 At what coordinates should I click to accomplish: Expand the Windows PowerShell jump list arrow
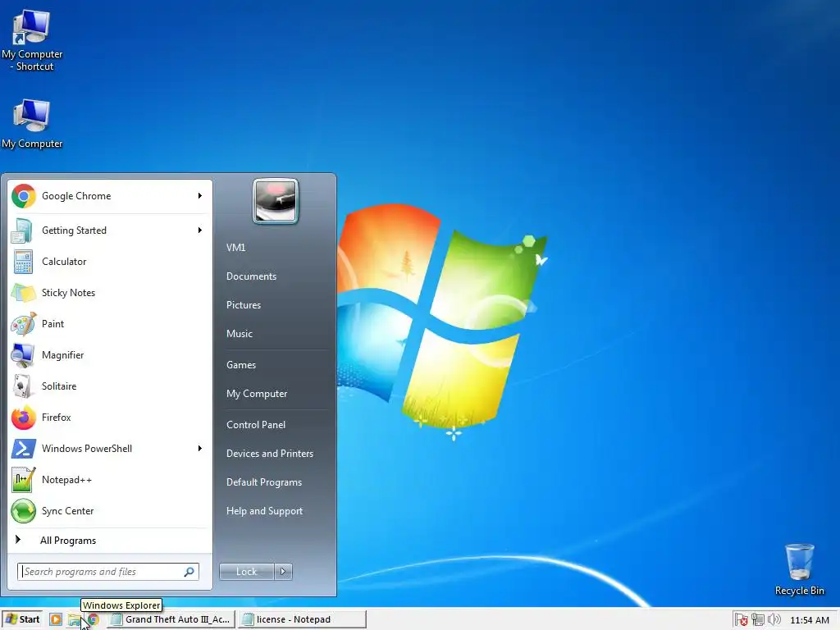click(200, 449)
